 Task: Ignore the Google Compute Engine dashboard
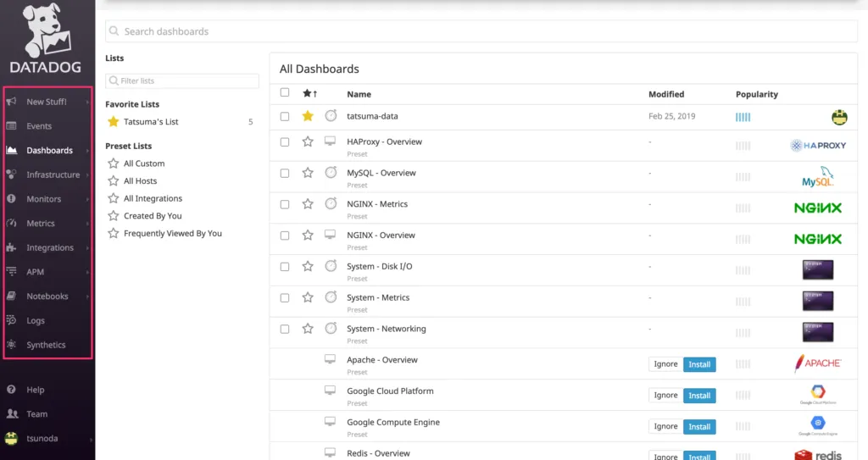[x=665, y=426]
